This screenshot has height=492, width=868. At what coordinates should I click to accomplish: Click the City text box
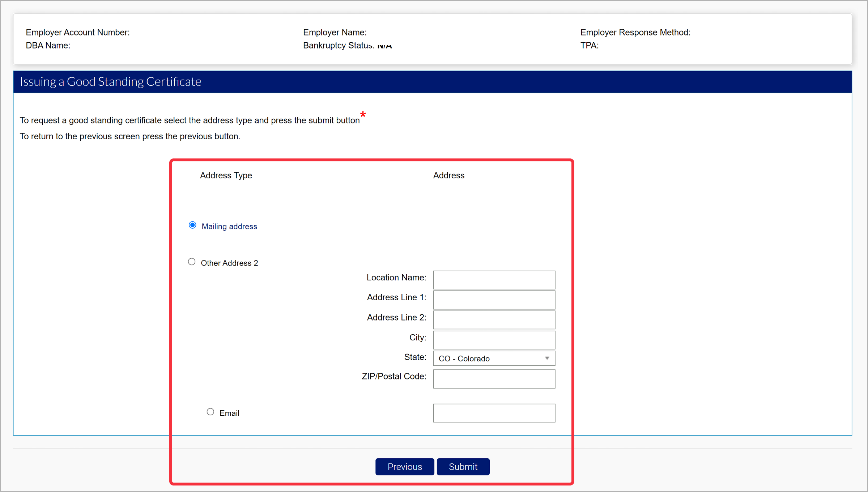click(x=494, y=340)
